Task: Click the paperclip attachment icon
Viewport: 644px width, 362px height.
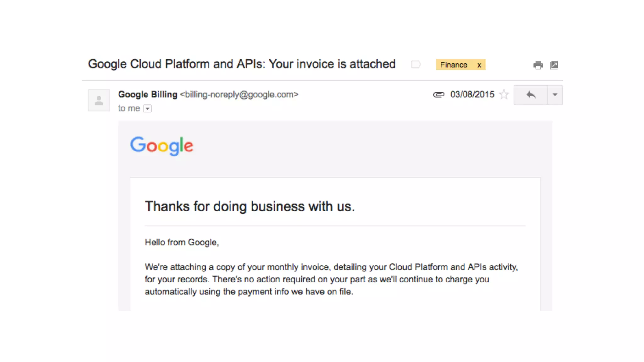Action: click(439, 95)
